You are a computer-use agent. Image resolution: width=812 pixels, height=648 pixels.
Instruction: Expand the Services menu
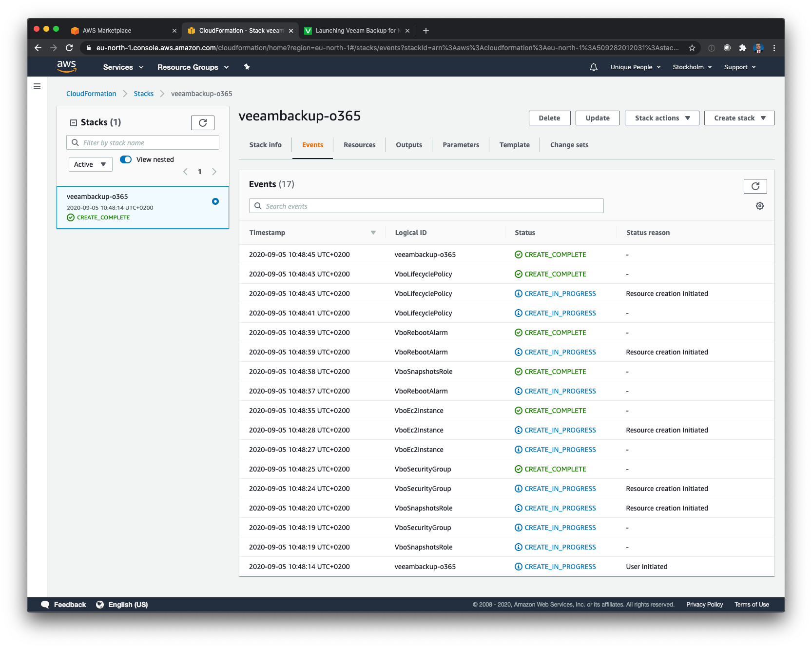click(123, 67)
